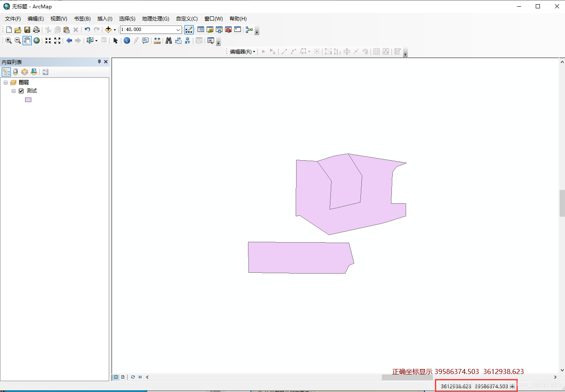Open the 编辑(E) menu
Screen dimensions: 565x392
[36, 19]
